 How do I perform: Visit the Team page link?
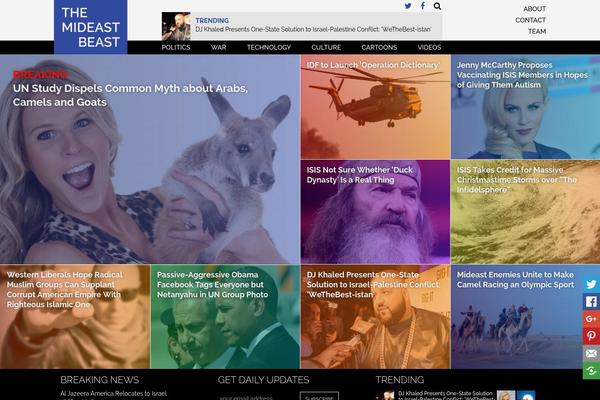(x=537, y=31)
